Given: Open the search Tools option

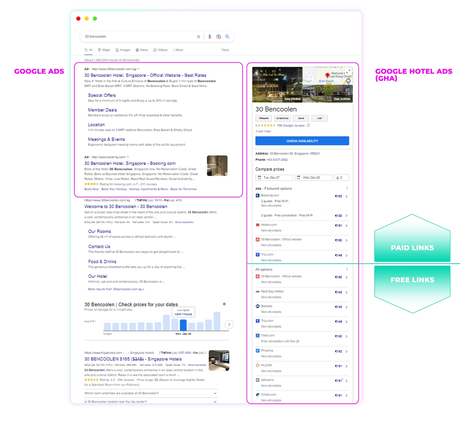Looking at the screenshot, I should pyautogui.click(x=225, y=50).
